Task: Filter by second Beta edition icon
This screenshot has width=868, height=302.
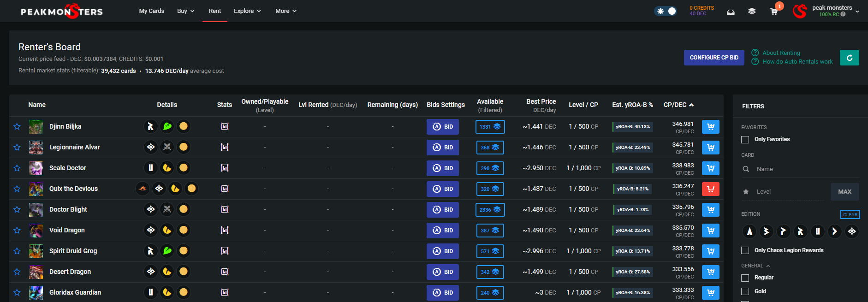Action: click(767, 231)
